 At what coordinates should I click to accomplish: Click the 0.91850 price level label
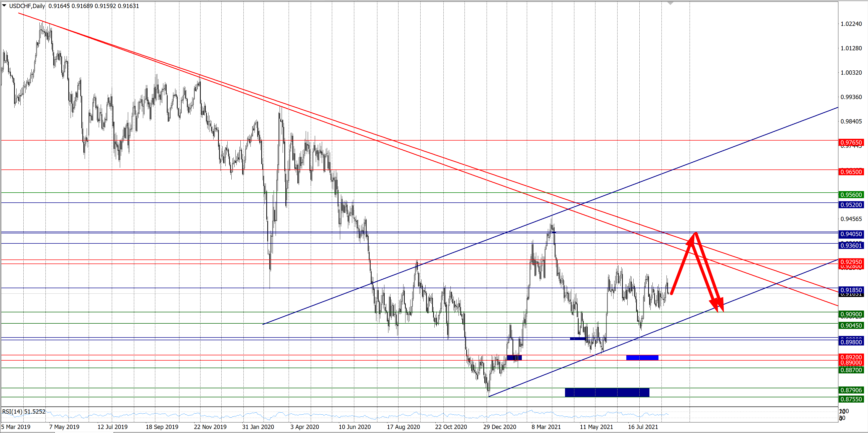[x=851, y=290]
